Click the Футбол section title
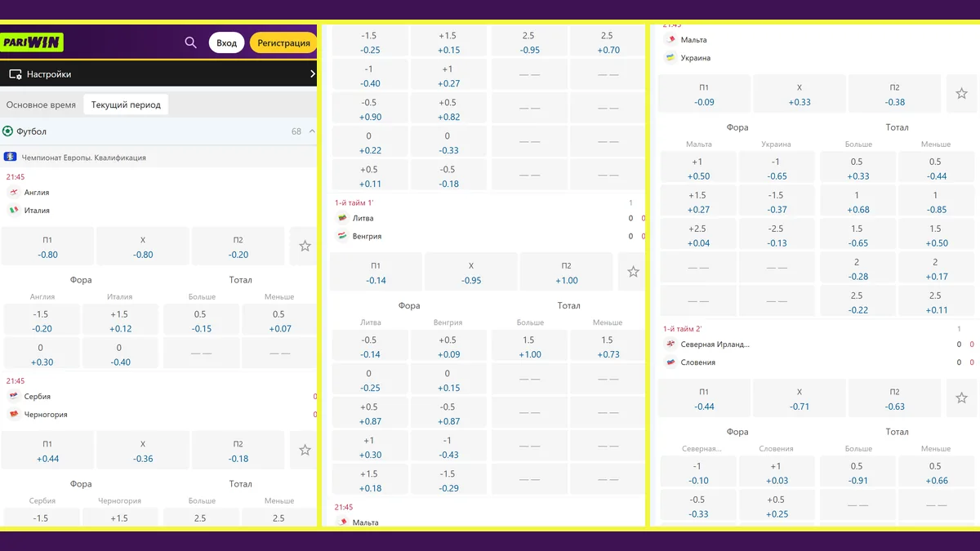980x551 pixels. 32,131
